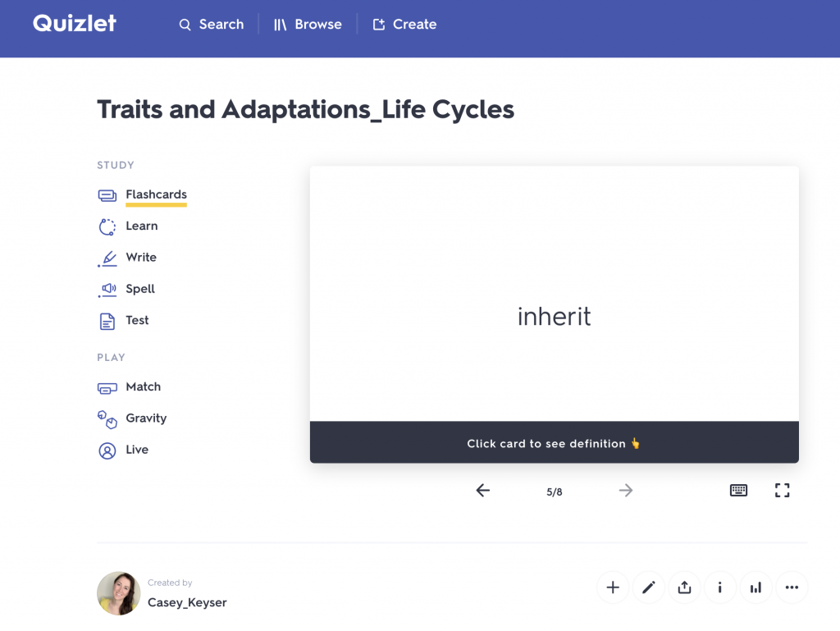The height and width of the screenshot is (631, 840).
Task: Start the Test mode label
Action: tap(137, 320)
